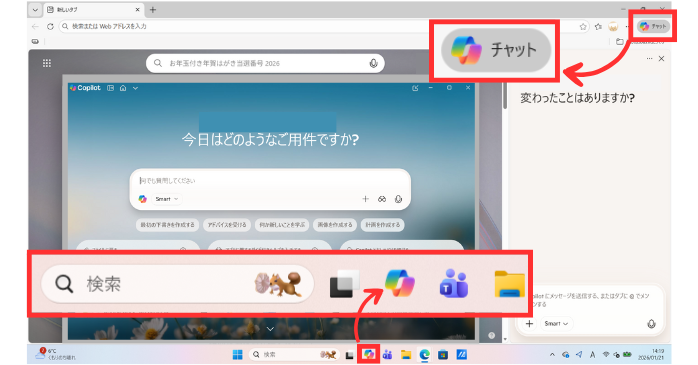The image size is (698, 365).
Task: Expand the chevron beside Copilot home icon
Action: (135, 88)
